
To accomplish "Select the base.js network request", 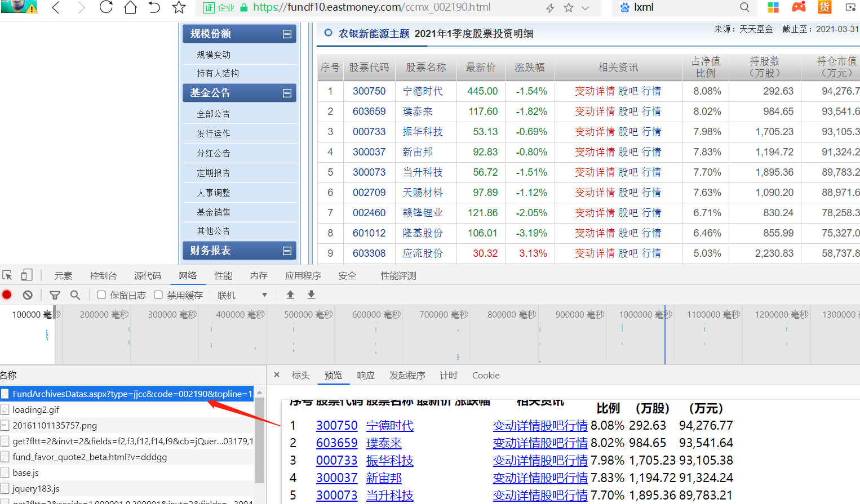I will click(x=127, y=472).
